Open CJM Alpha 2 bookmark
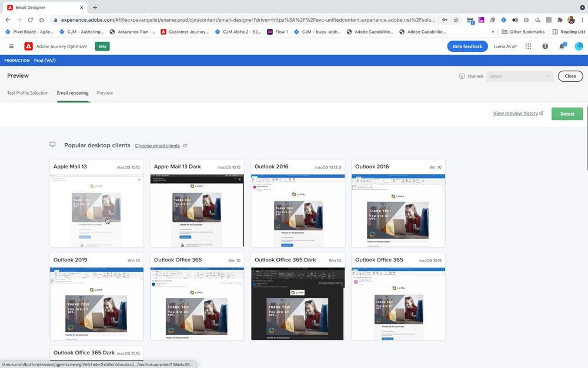 (x=238, y=32)
